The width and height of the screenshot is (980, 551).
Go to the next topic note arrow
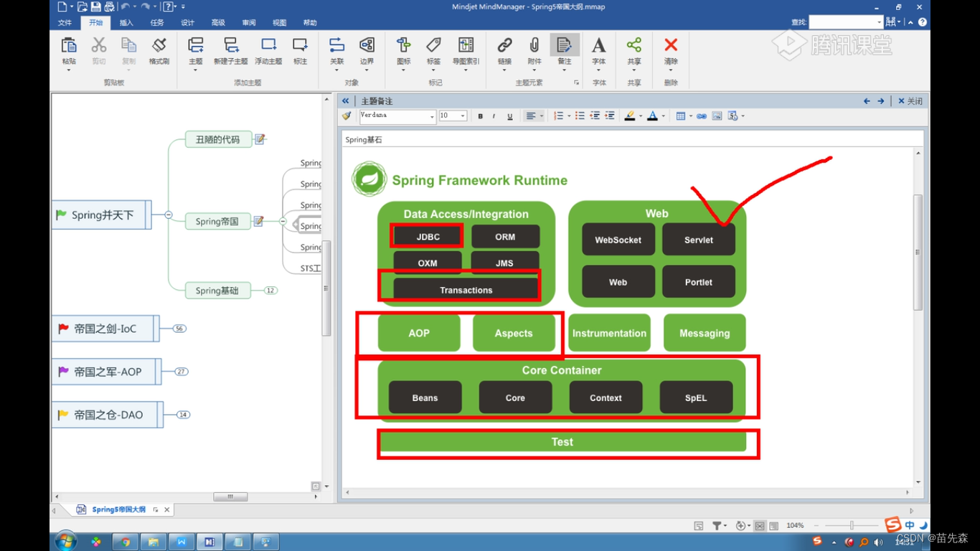click(x=881, y=101)
